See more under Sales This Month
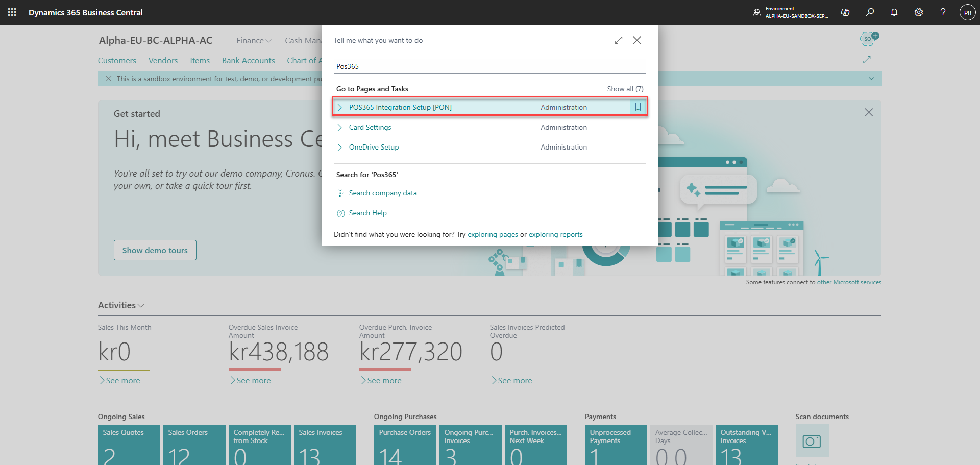The image size is (980, 465). click(x=119, y=381)
